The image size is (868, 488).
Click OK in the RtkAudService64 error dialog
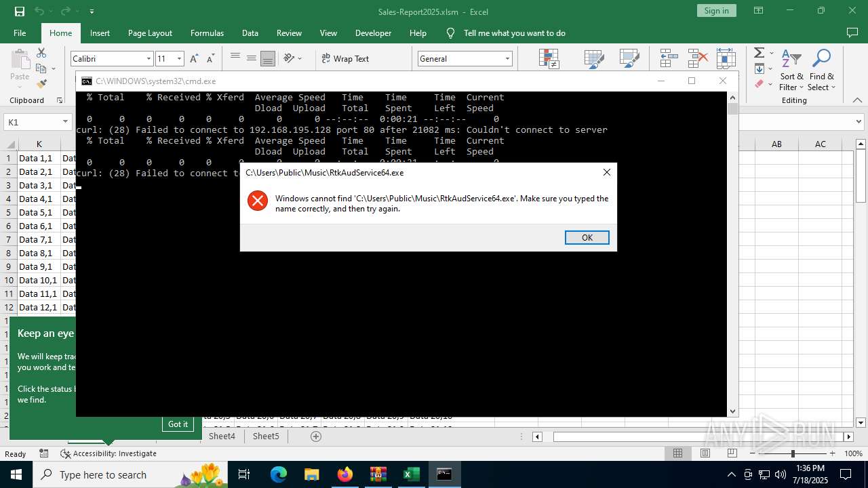click(587, 237)
